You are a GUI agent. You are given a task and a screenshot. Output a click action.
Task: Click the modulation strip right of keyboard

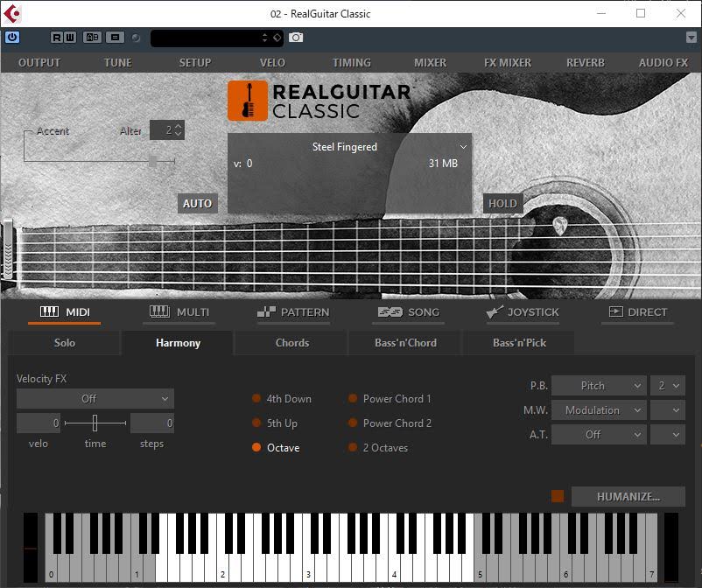pos(670,547)
